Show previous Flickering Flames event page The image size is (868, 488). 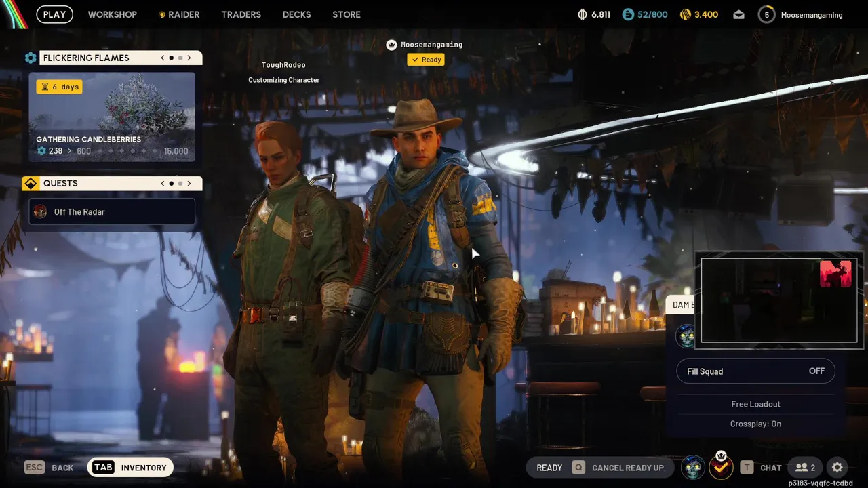point(163,58)
